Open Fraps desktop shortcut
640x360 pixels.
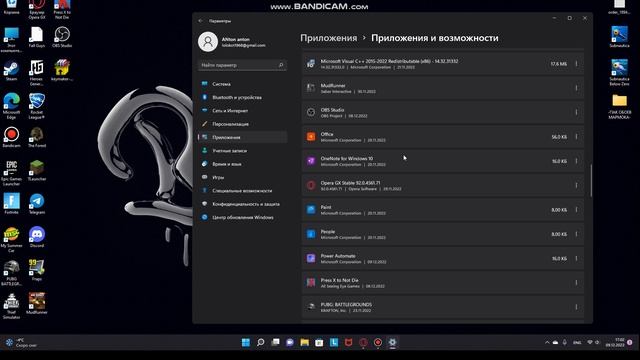coord(37,271)
